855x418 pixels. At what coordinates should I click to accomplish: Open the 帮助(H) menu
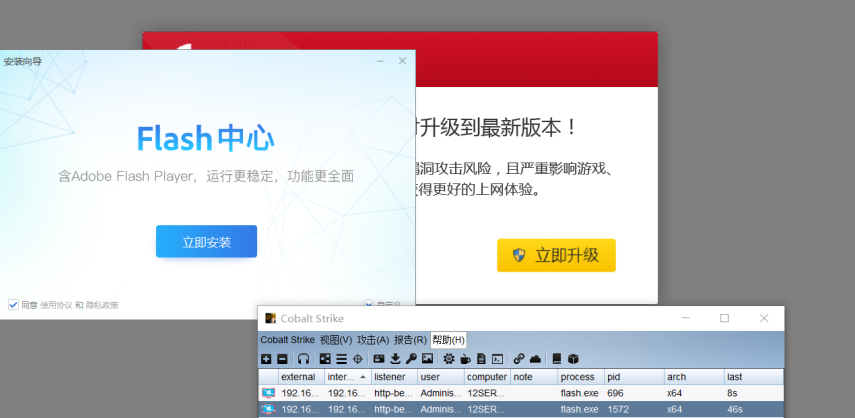pos(448,340)
